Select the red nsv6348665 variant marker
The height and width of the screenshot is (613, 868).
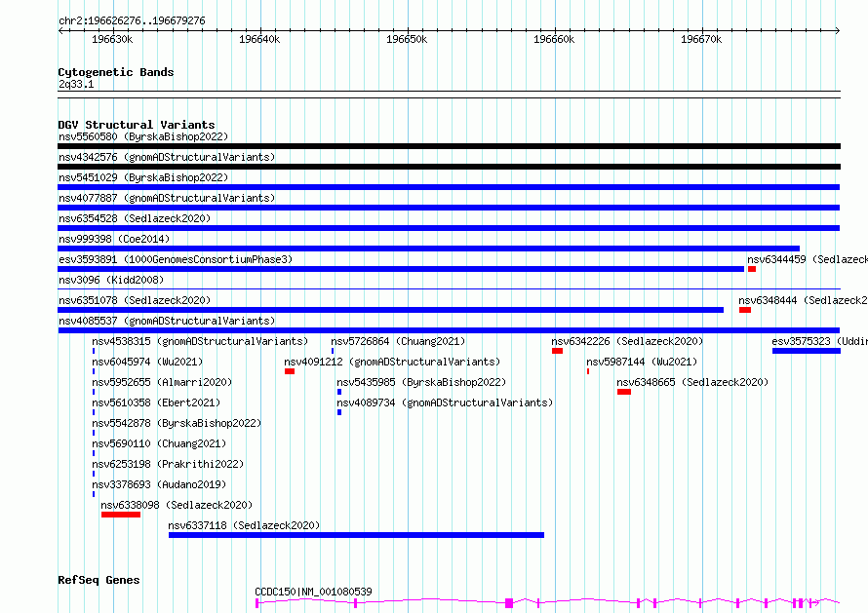coord(624,392)
